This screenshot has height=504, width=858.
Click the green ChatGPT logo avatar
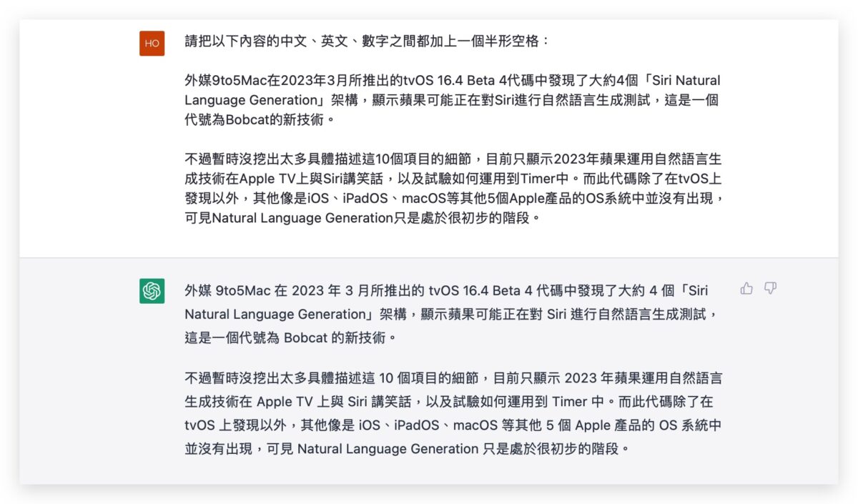pos(152,291)
